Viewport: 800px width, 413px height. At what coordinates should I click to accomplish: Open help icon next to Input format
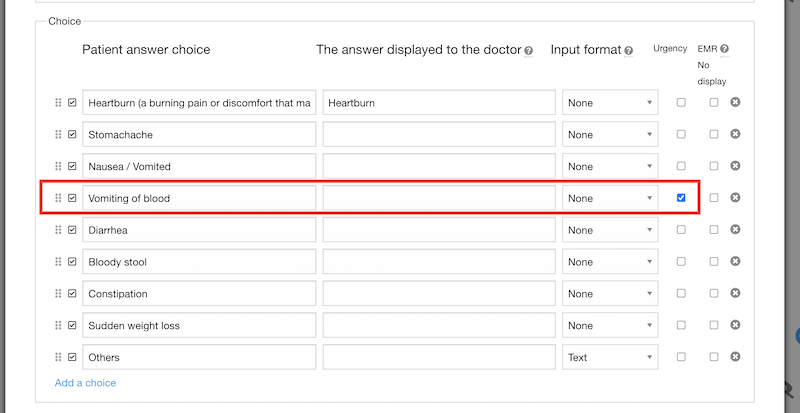(x=629, y=51)
